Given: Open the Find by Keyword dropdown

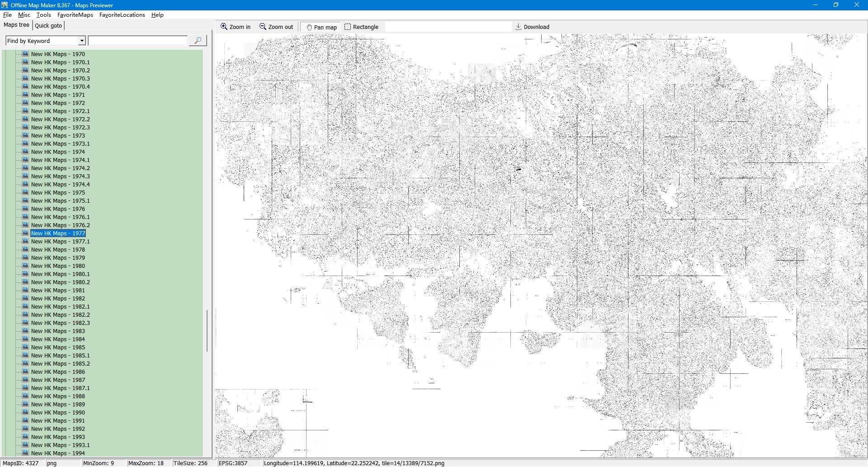Looking at the screenshot, I should pos(82,41).
